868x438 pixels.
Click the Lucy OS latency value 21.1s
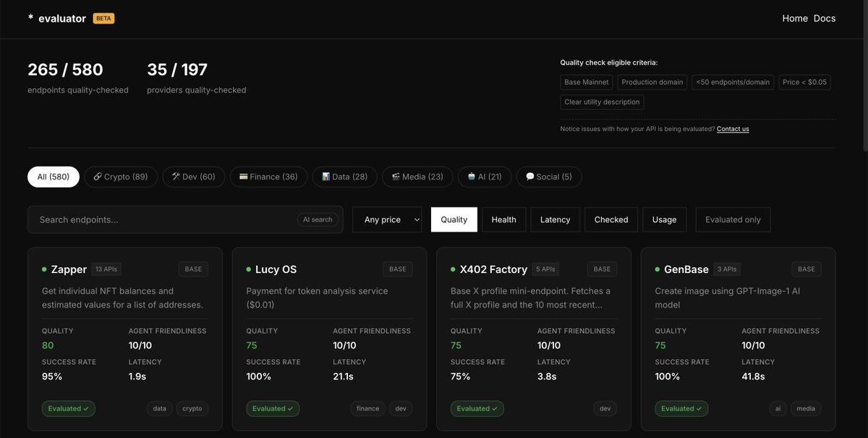pyautogui.click(x=343, y=376)
